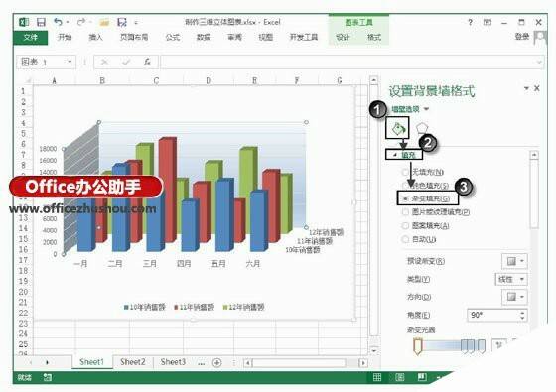Viewport: 556px width, 392px height.
Task: Click the chart legend entries
Action: [194, 307]
